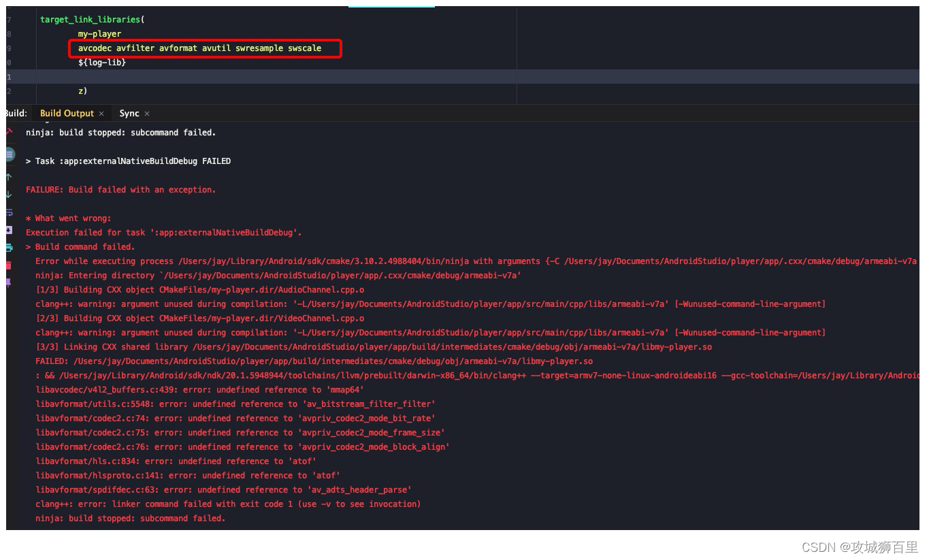This screenshot has width=929, height=560.
Task: Click the hls.c:834 'atof' error line
Action: [176, 461]
